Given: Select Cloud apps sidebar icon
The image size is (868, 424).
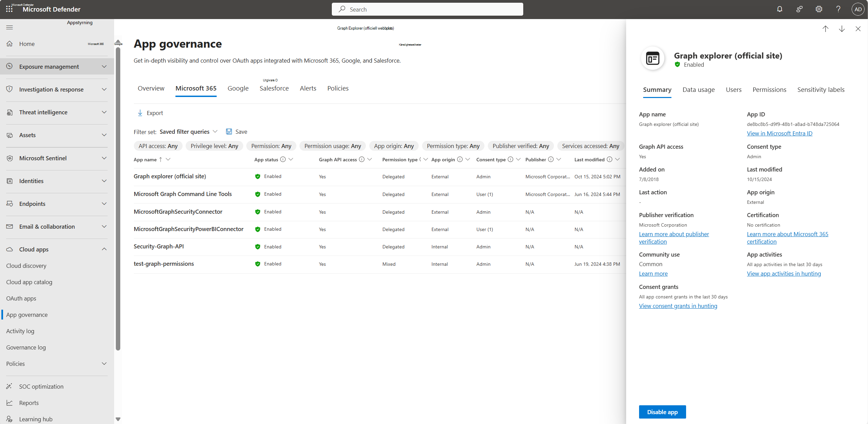Looking at the screenshot, I should click(x=10, y=249).
